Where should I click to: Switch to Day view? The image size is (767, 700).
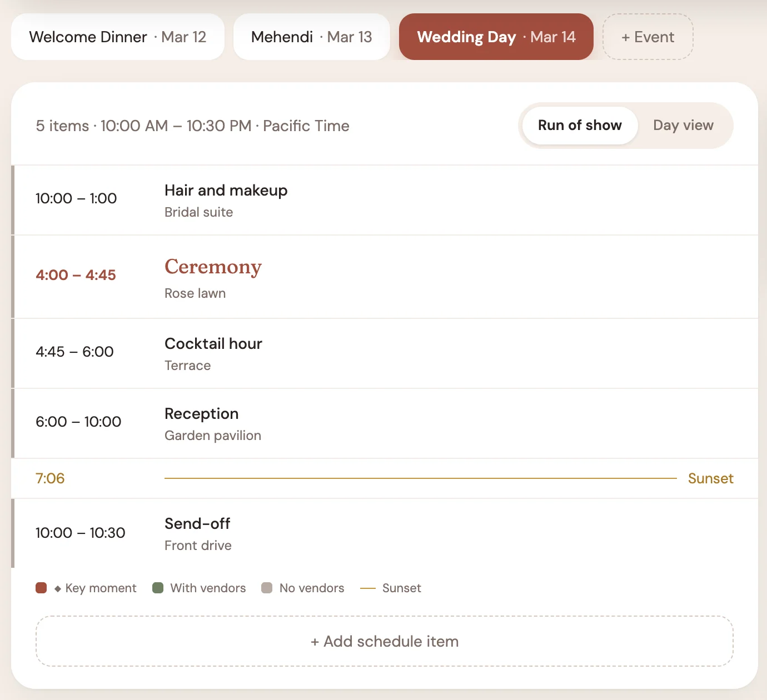pos(683,126)
